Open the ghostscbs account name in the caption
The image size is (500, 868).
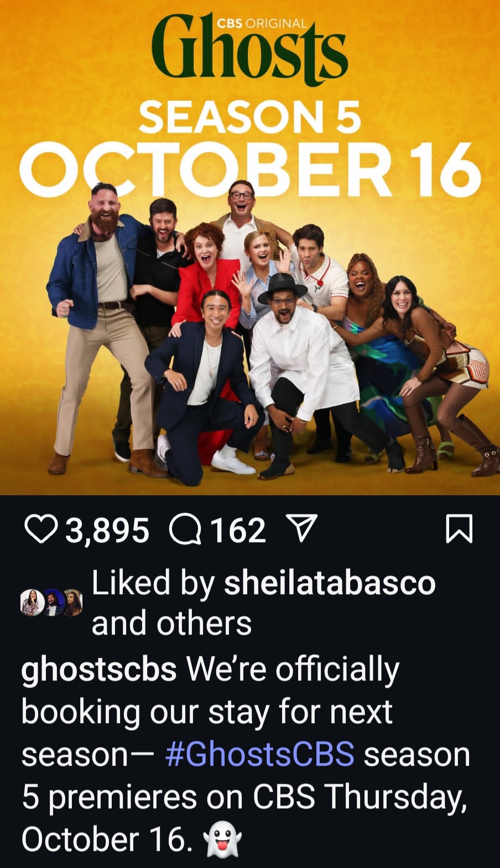tap(99, 669)
